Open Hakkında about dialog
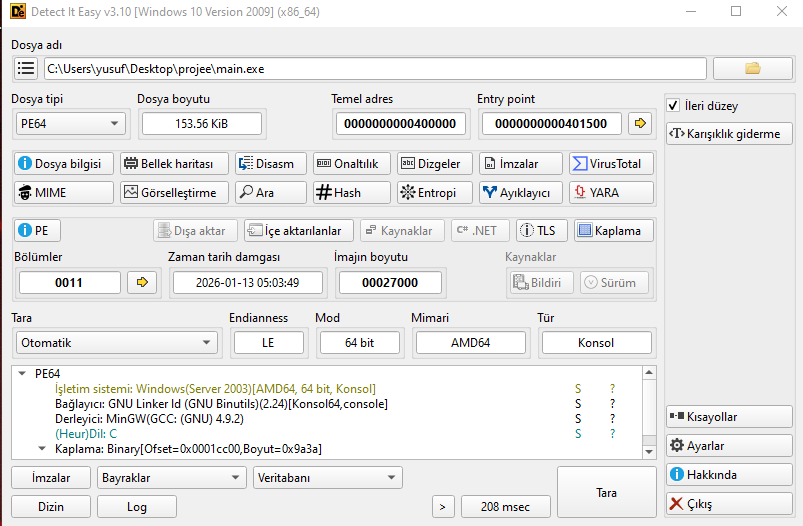 (729, 475)
